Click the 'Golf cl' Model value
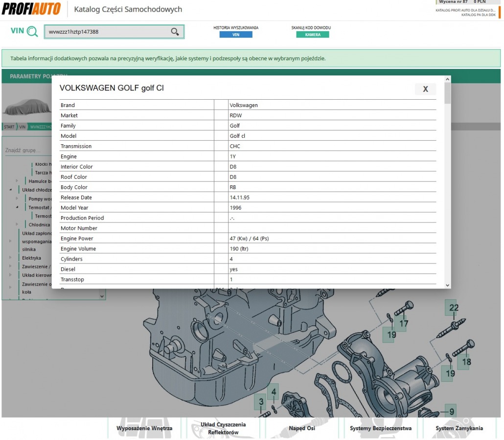The image size is (504, 440). [237, 136]
